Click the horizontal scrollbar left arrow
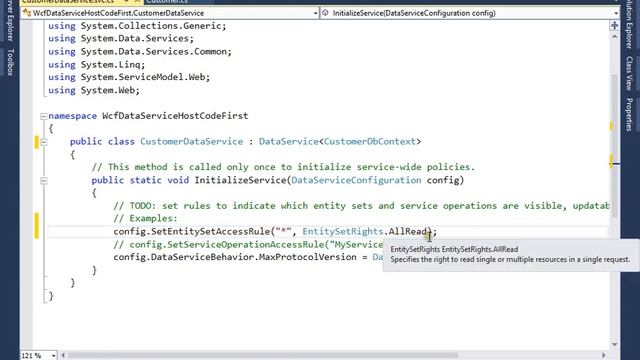Image resolution: width=640 pixels, height=360 pixels. pos(63,356)
